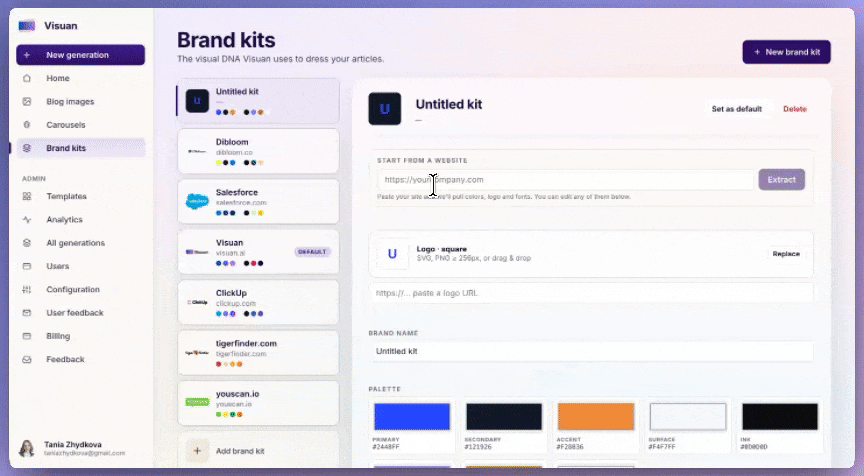This screenshot has width=864, height=476.
Task: Click the plus icon beside Add brand kit
Action: tap(197, 451)
